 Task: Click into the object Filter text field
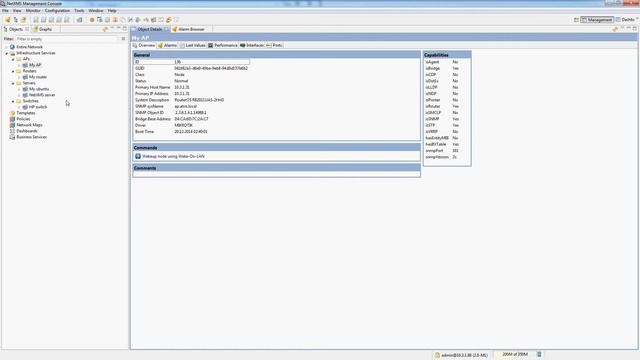[67, 39]
